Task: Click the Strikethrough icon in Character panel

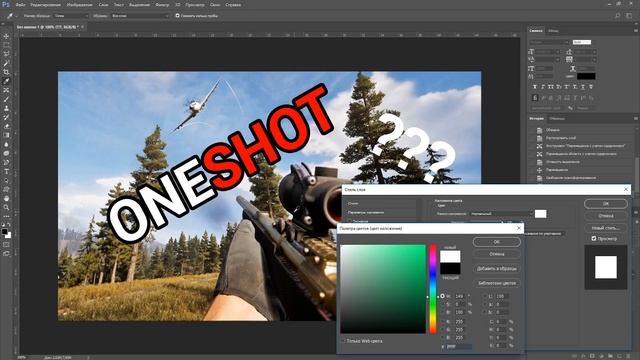Action: (x=591, y=87)
